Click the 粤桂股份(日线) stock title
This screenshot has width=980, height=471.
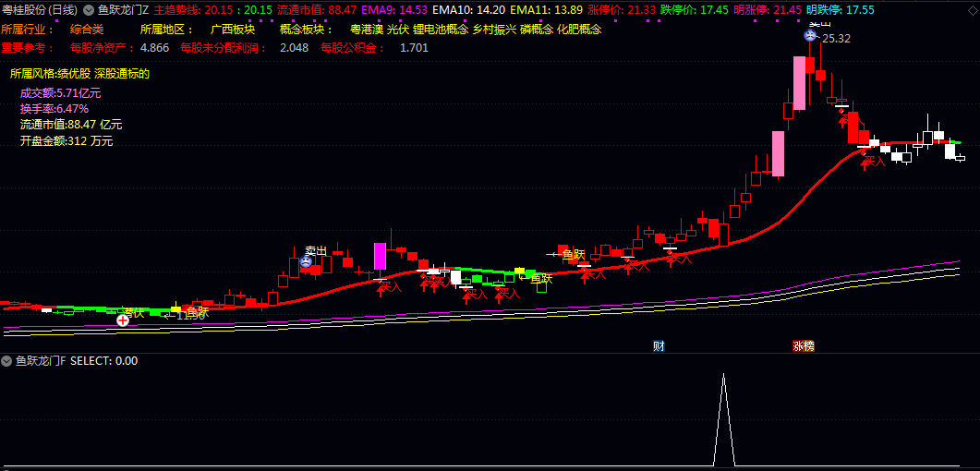point(40,10)
